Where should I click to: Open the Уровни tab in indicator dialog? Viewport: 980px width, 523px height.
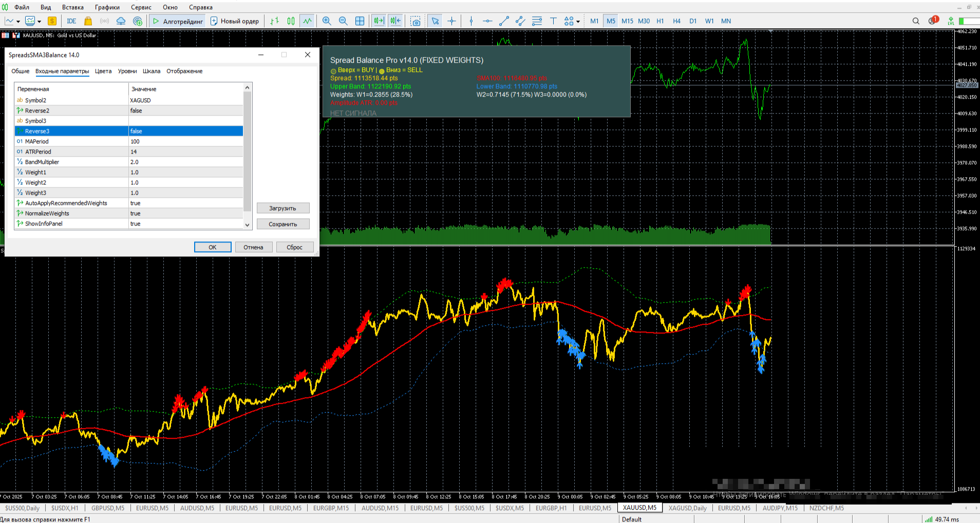pyautogui.click(x=127, y=71)
